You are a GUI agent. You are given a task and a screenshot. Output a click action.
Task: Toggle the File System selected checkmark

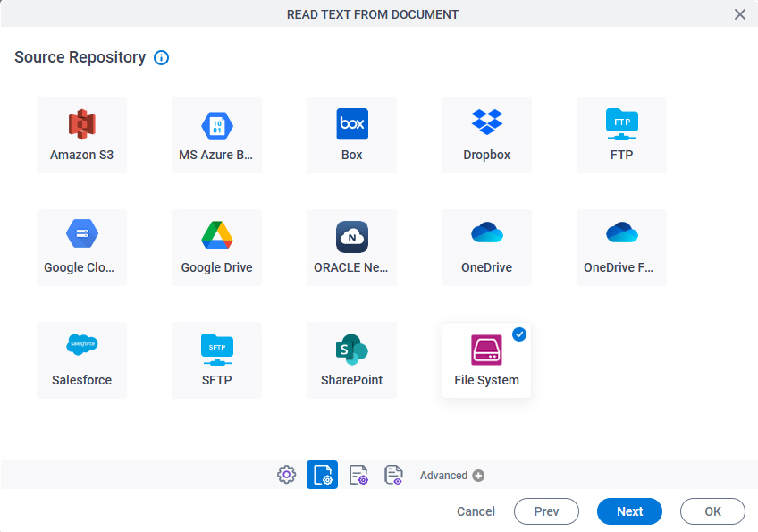(x=519, y=334)
